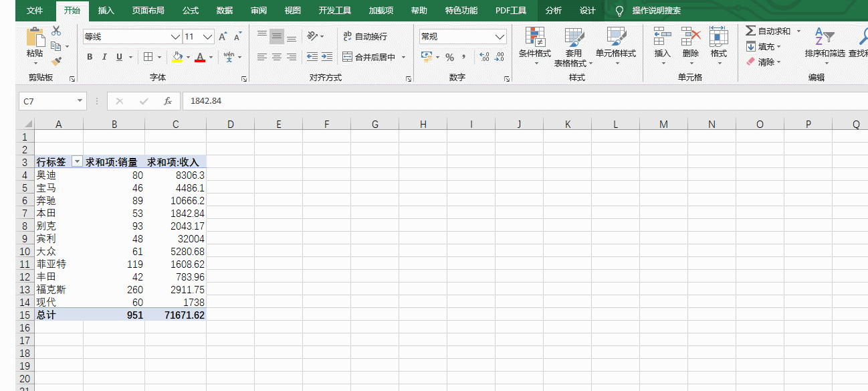The image size is (868, 391).
Task: Decrease font size with the small A icon
Action: 237,37
